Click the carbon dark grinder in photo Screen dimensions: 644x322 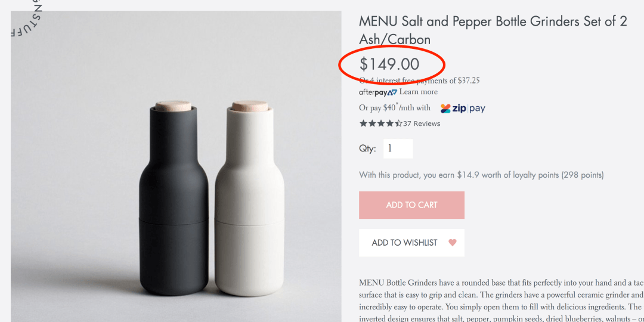pyautogui.click(x=174, y=199)
